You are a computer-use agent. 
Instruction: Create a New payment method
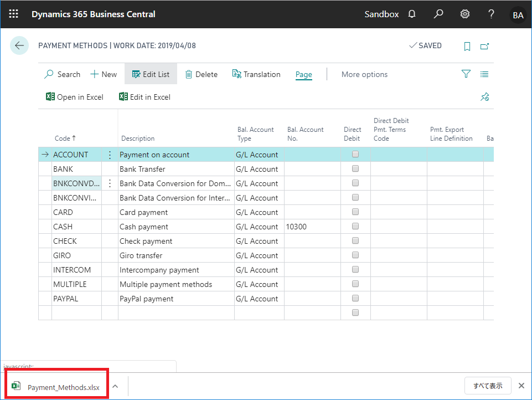[x=104, y=74]
